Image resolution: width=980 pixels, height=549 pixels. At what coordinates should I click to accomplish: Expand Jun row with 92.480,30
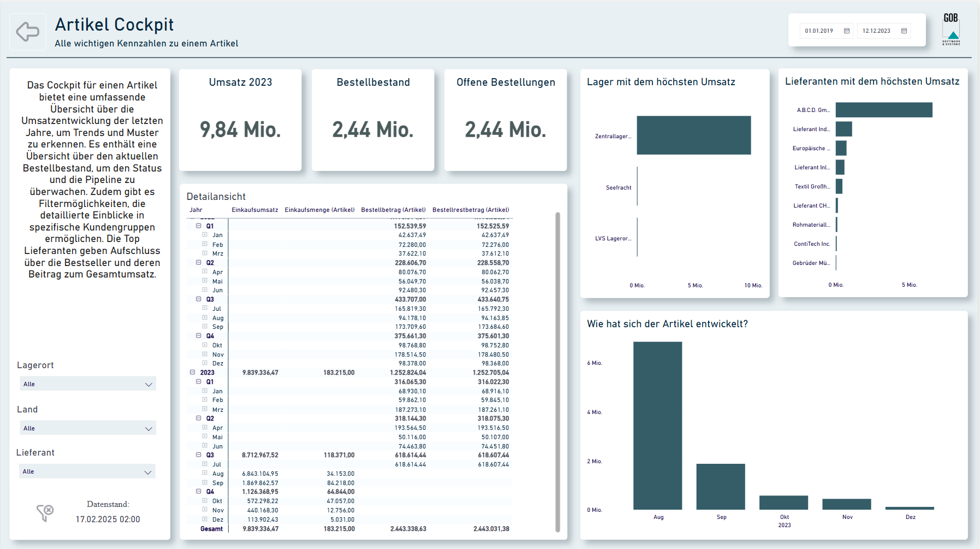pos(205,290)
